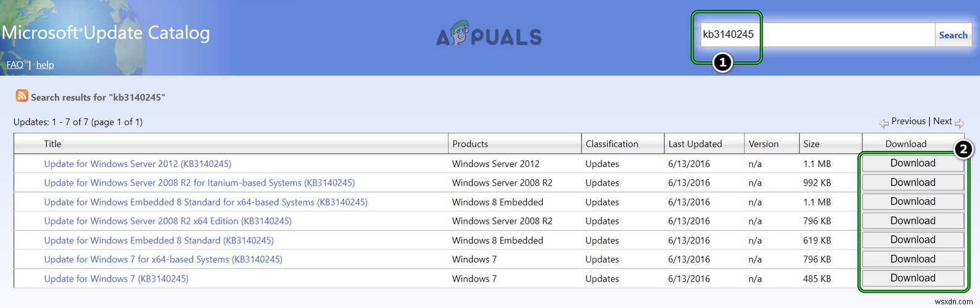Sort results by Title column
Viewport: 980px width, 308px height.
(52, 144)
